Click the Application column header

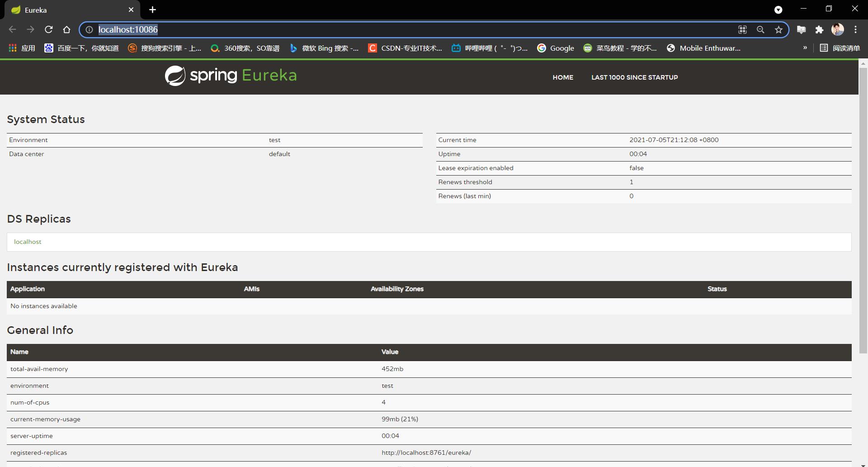coord(28,289)
